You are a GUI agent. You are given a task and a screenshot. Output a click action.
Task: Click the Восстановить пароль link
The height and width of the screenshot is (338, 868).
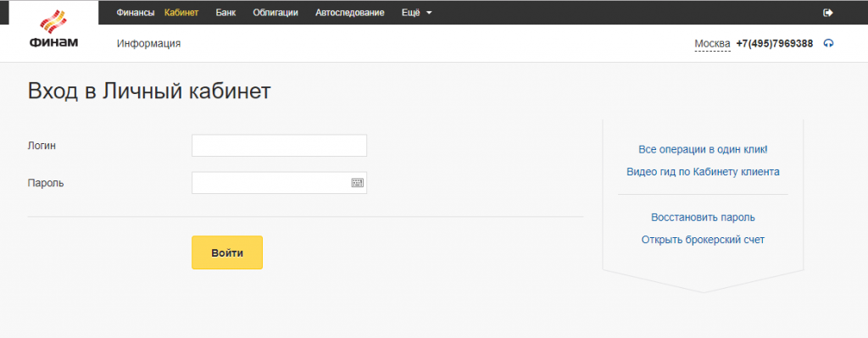click(703, 218)
